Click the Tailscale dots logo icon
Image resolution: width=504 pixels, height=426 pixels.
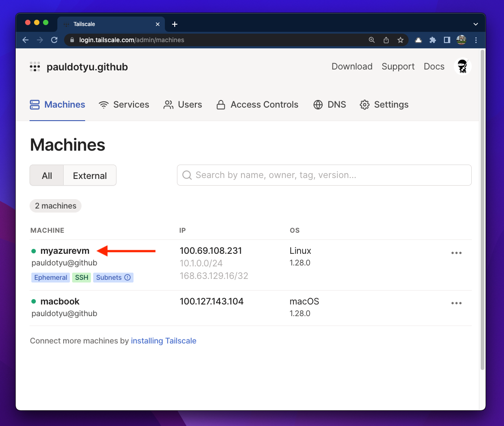35,67
